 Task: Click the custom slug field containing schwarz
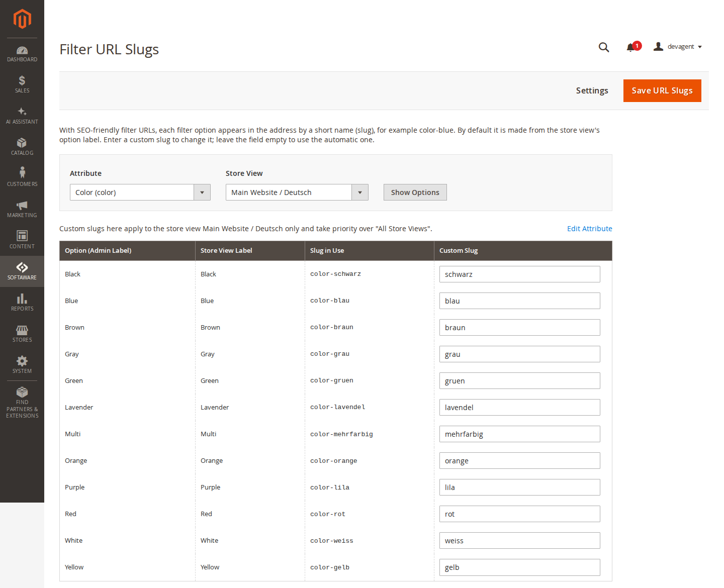click(x=520, y=274)
